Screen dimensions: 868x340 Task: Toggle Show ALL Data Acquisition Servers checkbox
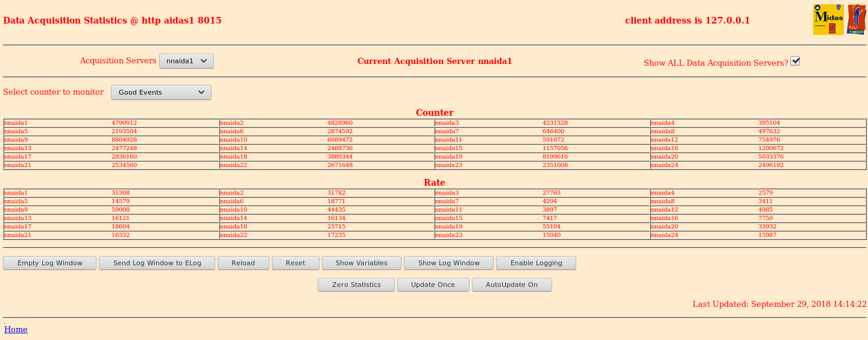795,61
